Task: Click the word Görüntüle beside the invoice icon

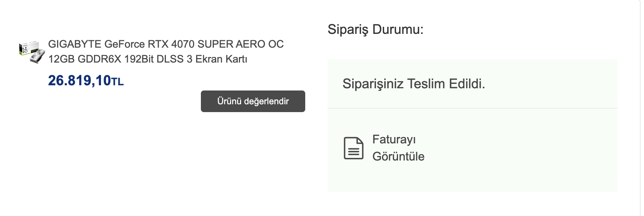Action: tap(398, 156)
